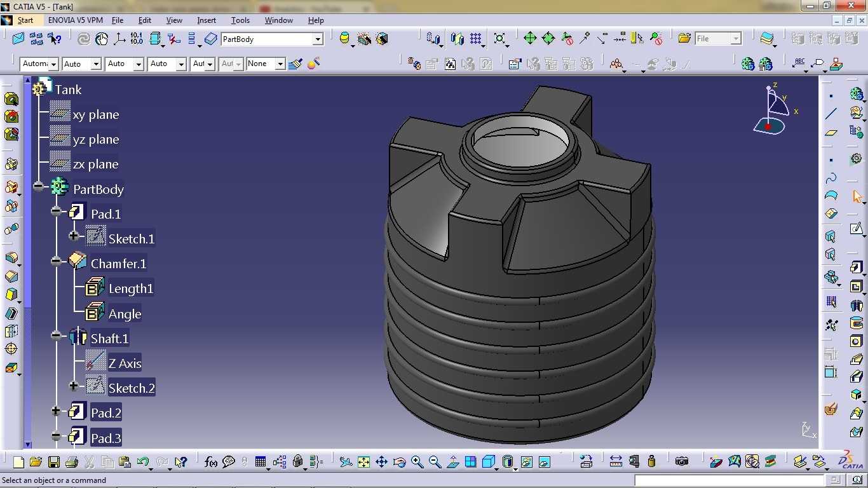Click the Measure Between ruler icon
Screen dimensions: 868x488
[616, 461]
